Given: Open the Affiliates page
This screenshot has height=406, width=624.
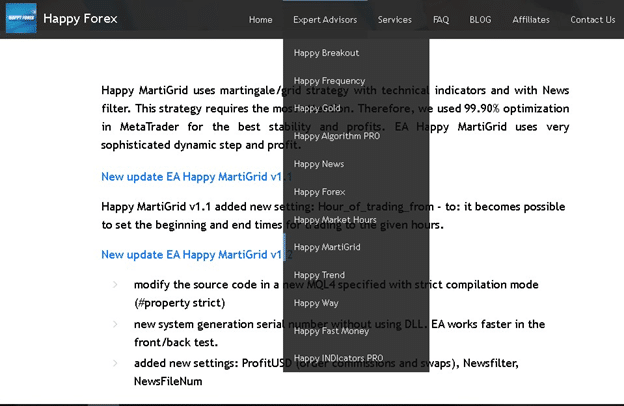Looking at the screenshot, I should 531,20.
